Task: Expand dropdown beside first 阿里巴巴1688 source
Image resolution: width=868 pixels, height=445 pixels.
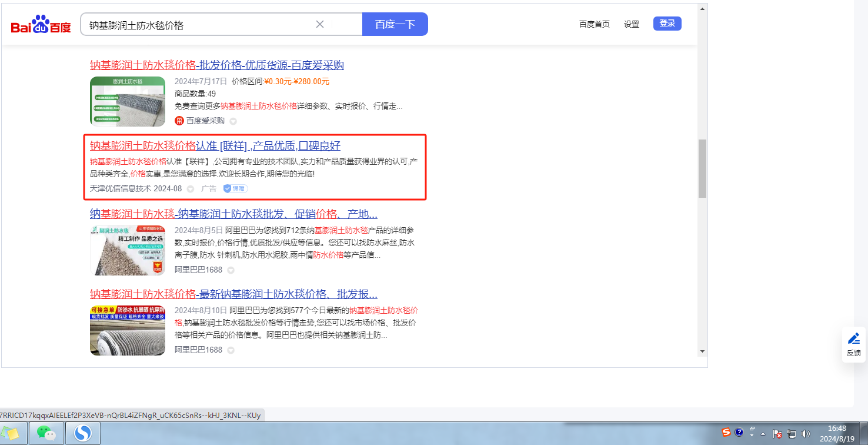Action: (x=231, y=270)
